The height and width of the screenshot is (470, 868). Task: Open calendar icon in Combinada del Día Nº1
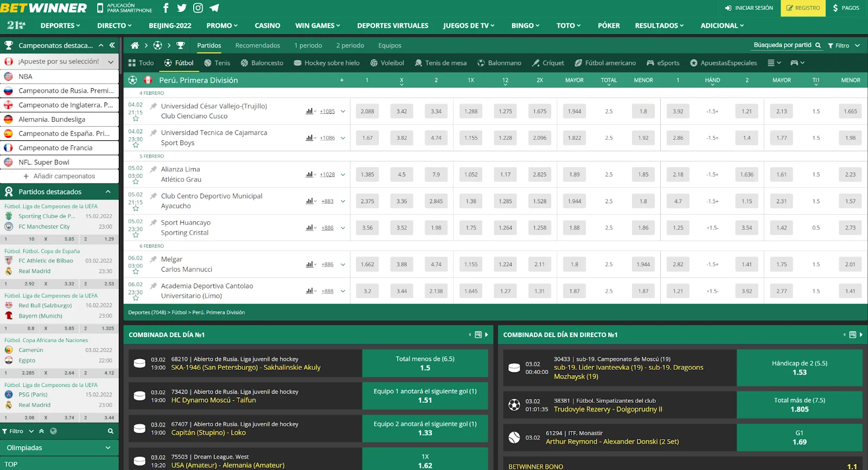pos(478,335)
